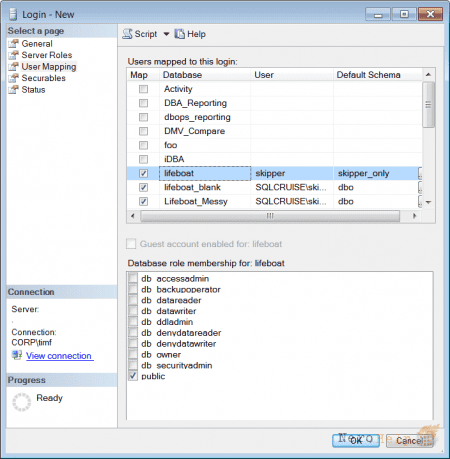
Task: Select the Activity database row
Action: 275,89
